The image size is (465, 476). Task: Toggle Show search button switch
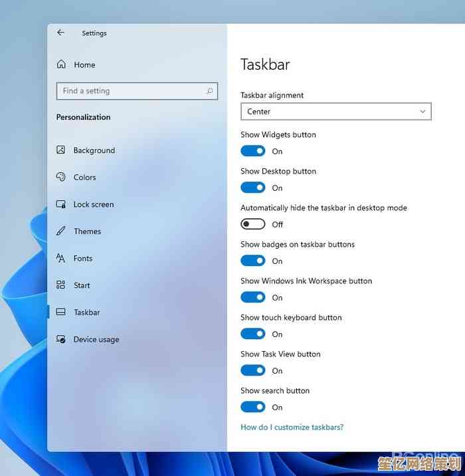click(252, 407)
